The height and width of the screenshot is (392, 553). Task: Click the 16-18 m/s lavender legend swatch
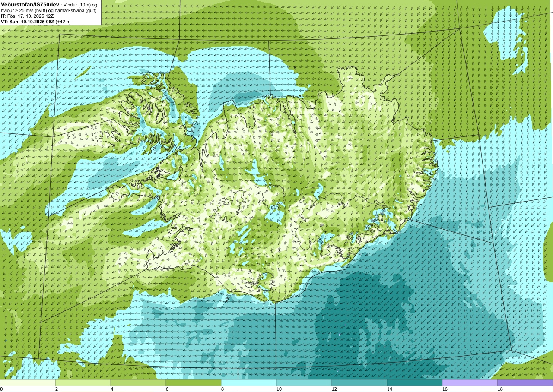click(x=470, y=383)
